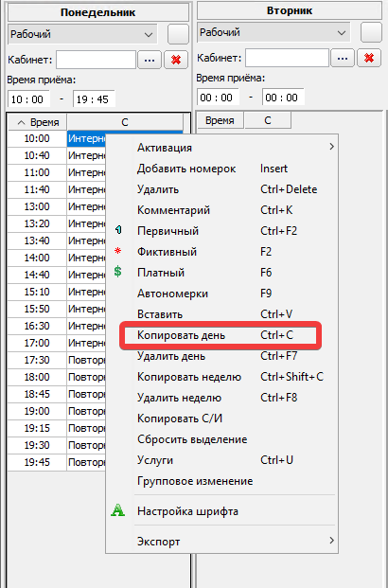388x588 pixels.
Task: Select the 10:00 time cell
Action: click(x=37, y=139)
